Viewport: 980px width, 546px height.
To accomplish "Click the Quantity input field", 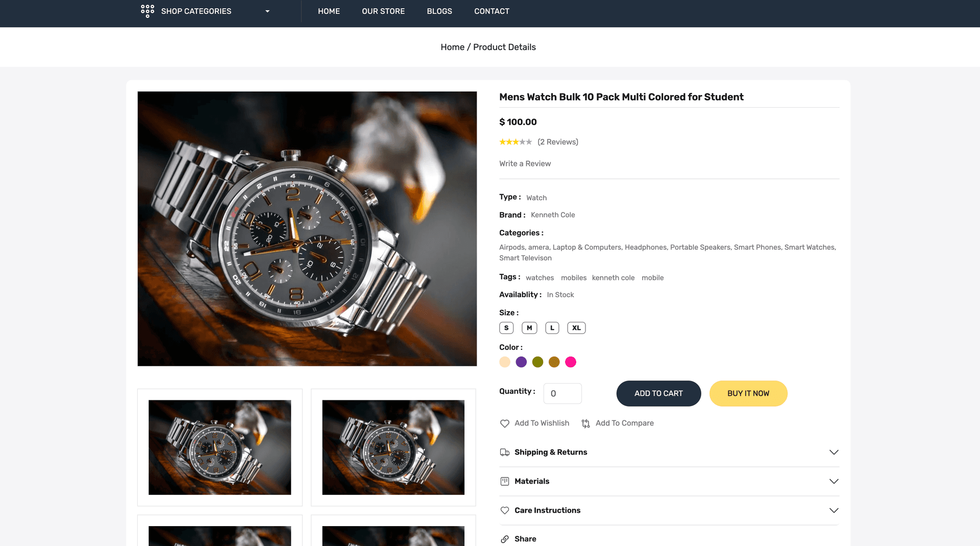I will coord(562,393).
